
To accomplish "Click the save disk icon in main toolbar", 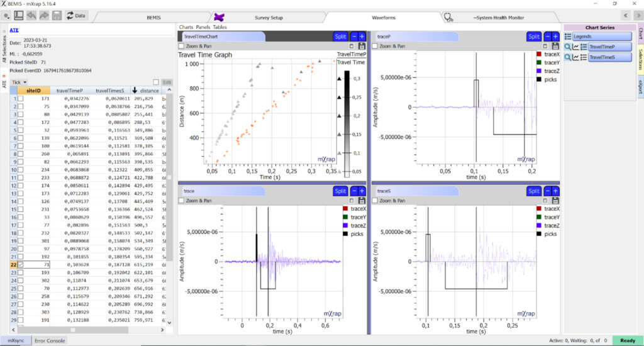I will [57, 15].
